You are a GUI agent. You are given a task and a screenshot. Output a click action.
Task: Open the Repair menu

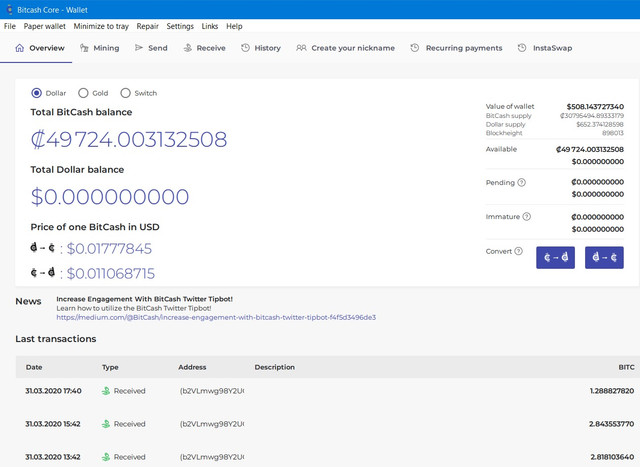147,26
